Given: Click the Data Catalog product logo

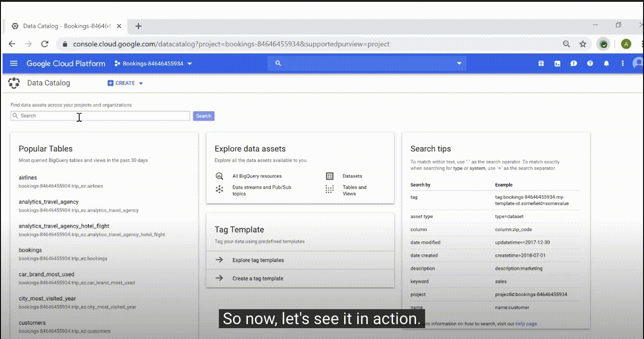Looking at the screenshot, I should (x=14, y=83).
